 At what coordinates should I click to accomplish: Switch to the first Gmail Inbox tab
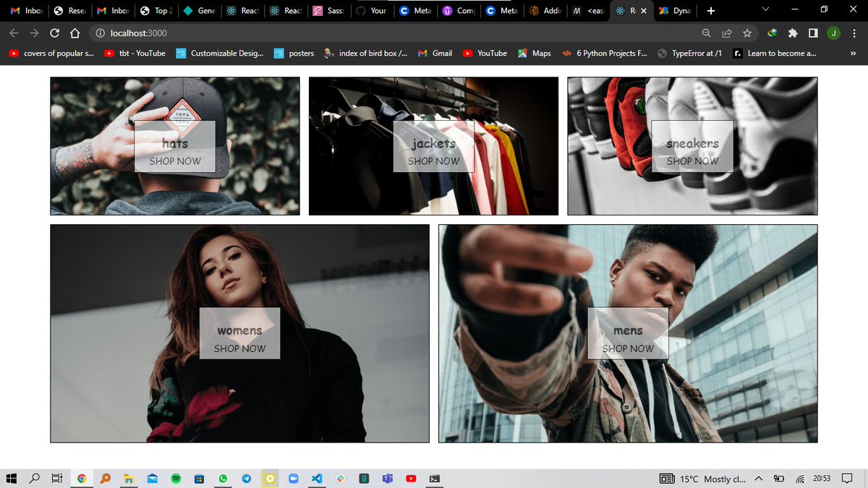pos(25,11)
